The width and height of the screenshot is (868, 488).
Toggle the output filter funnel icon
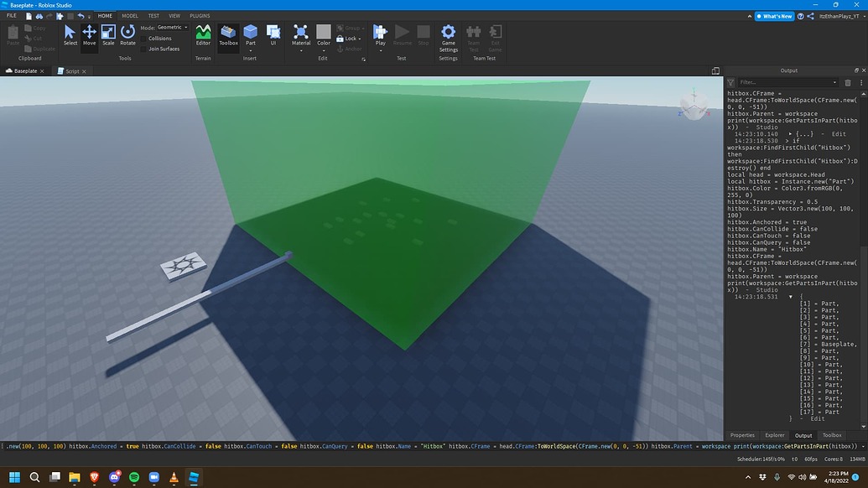(730, 82)
